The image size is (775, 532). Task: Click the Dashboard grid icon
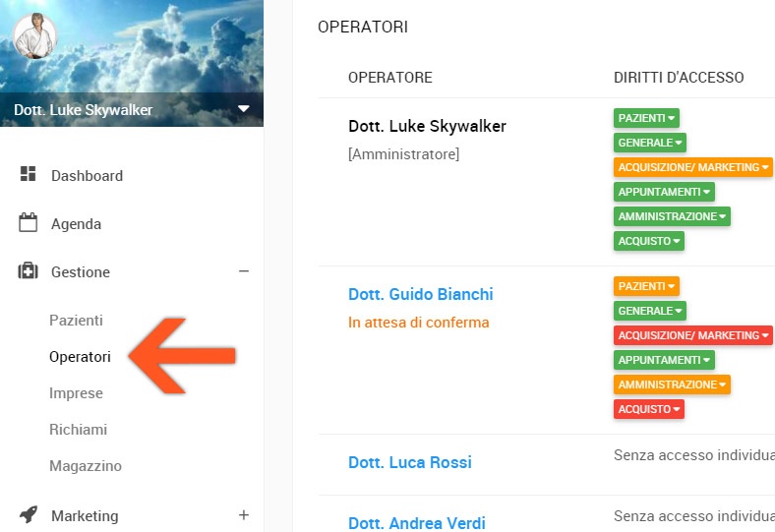(28, 175)
